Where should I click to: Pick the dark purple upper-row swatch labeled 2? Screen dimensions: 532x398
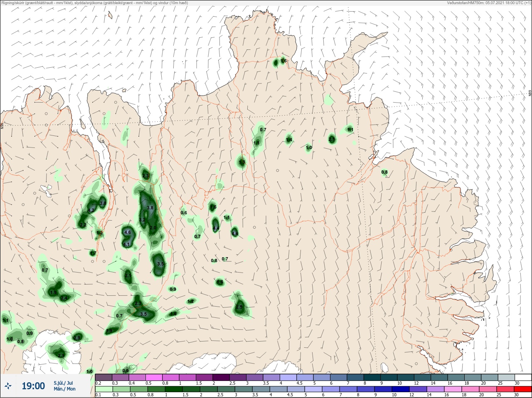point(221,377)
